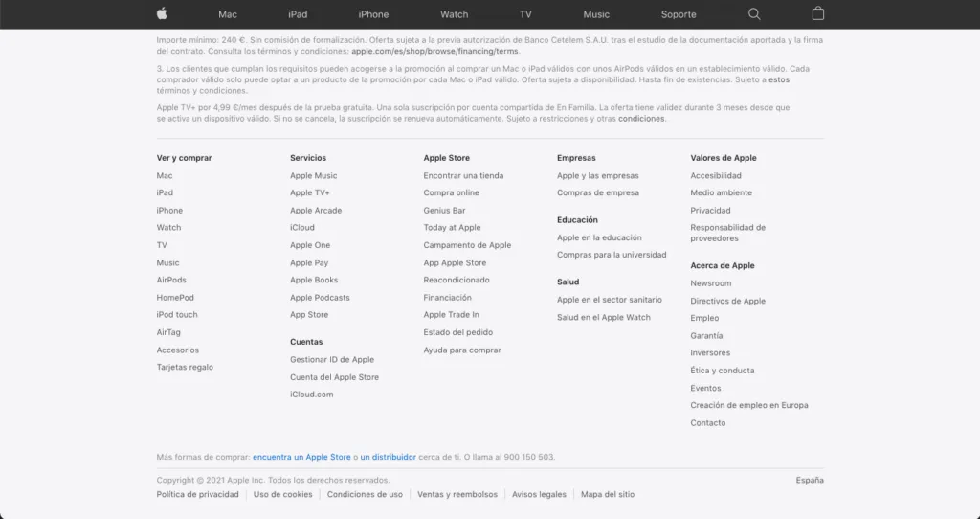Image resolution: width=980 pixels, height=519 pixels.
Task: Open Directivos de Apple link
Action: point(727,301)
